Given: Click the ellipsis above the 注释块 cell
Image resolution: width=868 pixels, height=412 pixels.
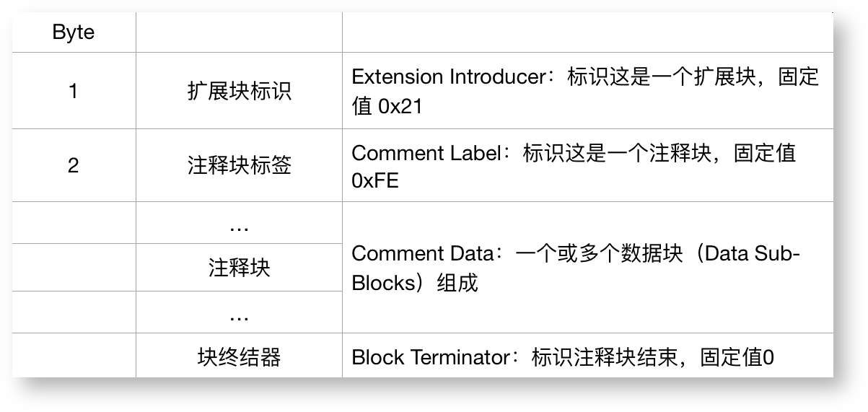Looking at the screenshot, I should pyautogui.click(x=239, y=227).
